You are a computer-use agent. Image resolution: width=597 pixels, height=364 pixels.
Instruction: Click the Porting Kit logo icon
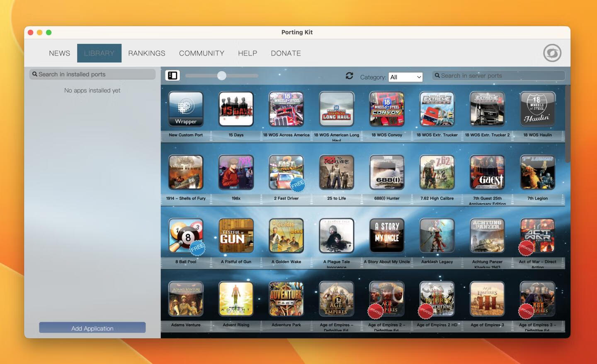(552, 53)
